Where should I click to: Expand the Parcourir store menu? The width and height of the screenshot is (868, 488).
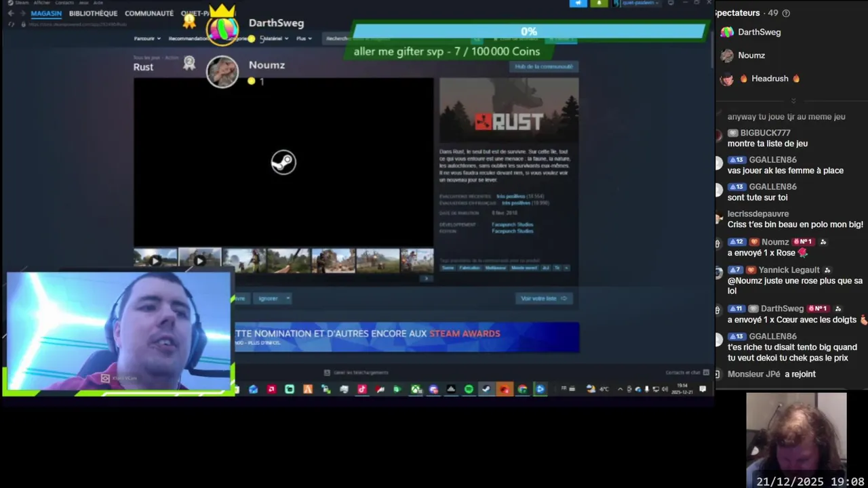click(x=147, y=39)
